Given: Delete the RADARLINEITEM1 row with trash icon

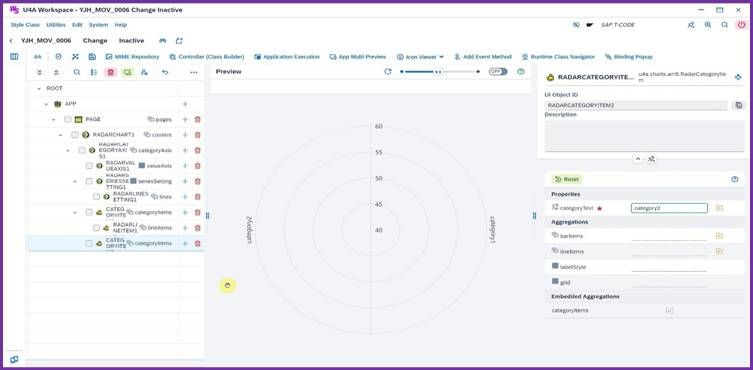Looking at the screenshot, I should point(197,228).
